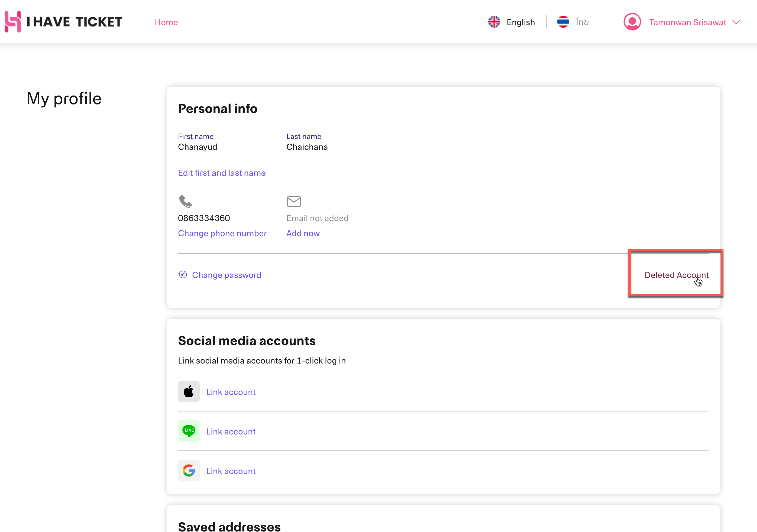The image size is (757, 532).
Task: Expand the account dropdown chevron
Action: click(736, 22)
